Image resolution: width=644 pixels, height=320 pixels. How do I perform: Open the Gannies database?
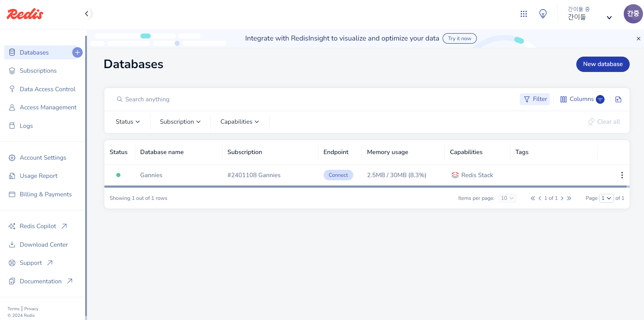coord(151,175)
